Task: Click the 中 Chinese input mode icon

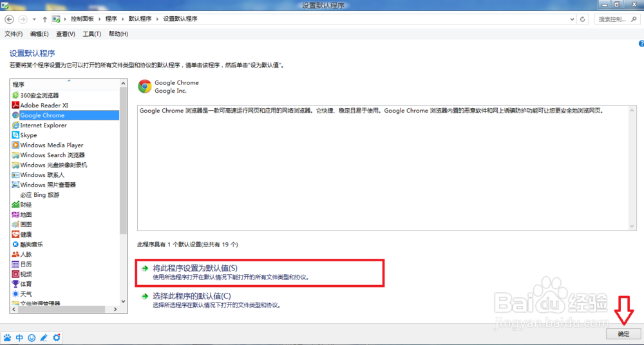Action: [20, 338]
